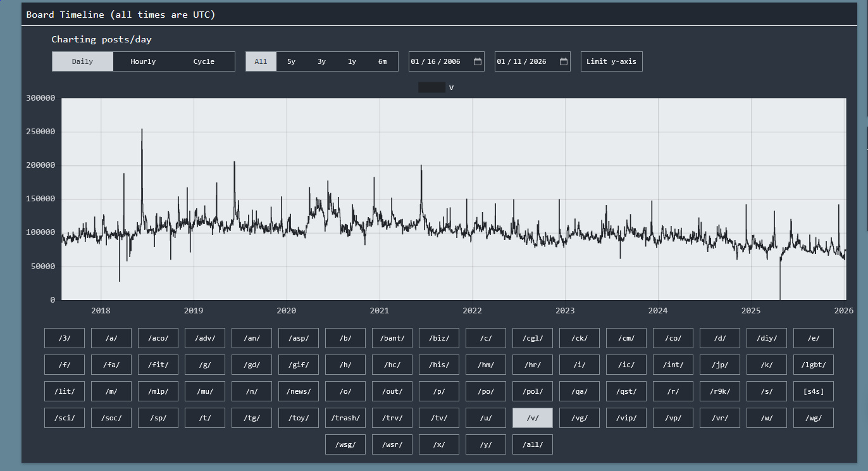Select the /3/ board
Image resolution: width=868 pixels, height=471 pixels.
65,338
